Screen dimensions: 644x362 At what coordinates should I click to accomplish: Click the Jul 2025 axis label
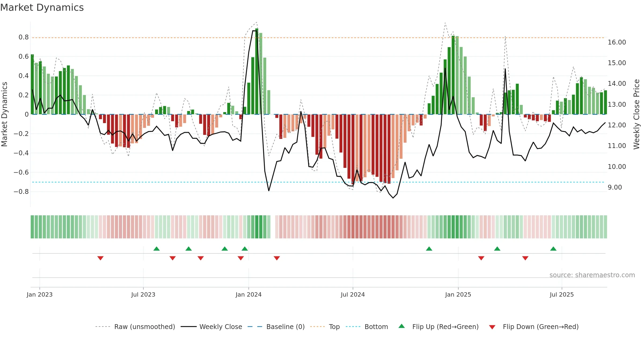tap(562, 294)
